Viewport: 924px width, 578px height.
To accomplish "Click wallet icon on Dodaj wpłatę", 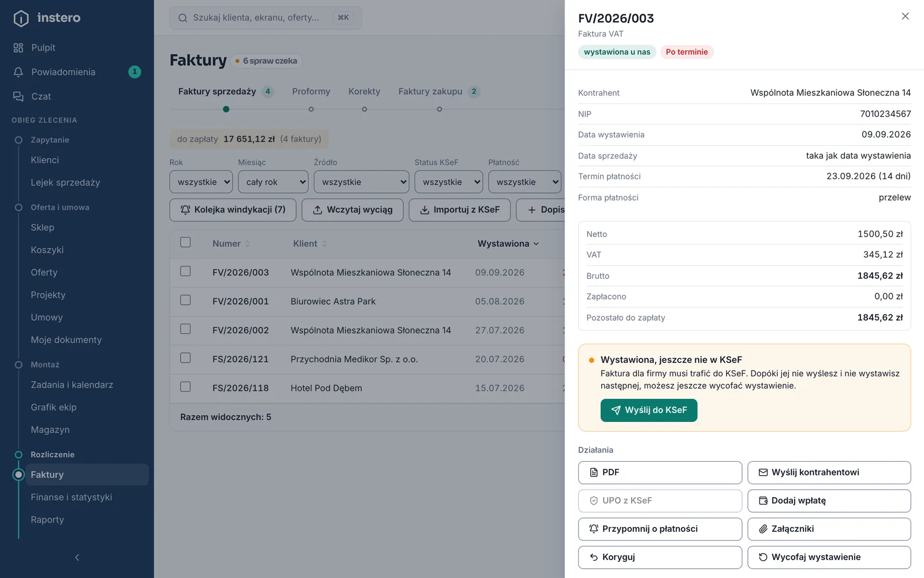I will (763, 501).
